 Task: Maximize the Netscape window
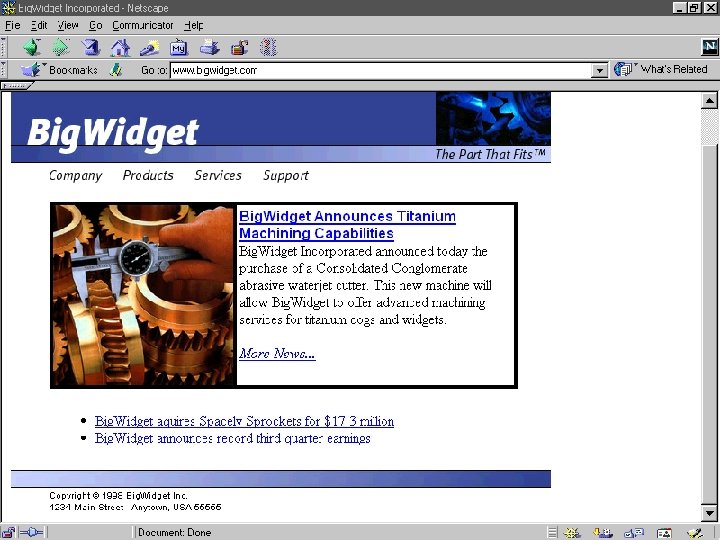pos(694,8)
